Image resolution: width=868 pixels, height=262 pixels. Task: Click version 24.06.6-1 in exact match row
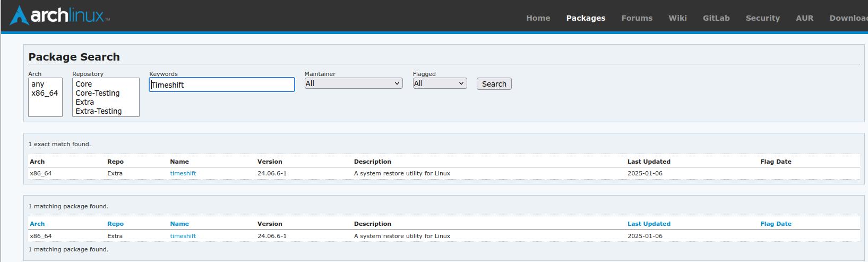[272, 173]
